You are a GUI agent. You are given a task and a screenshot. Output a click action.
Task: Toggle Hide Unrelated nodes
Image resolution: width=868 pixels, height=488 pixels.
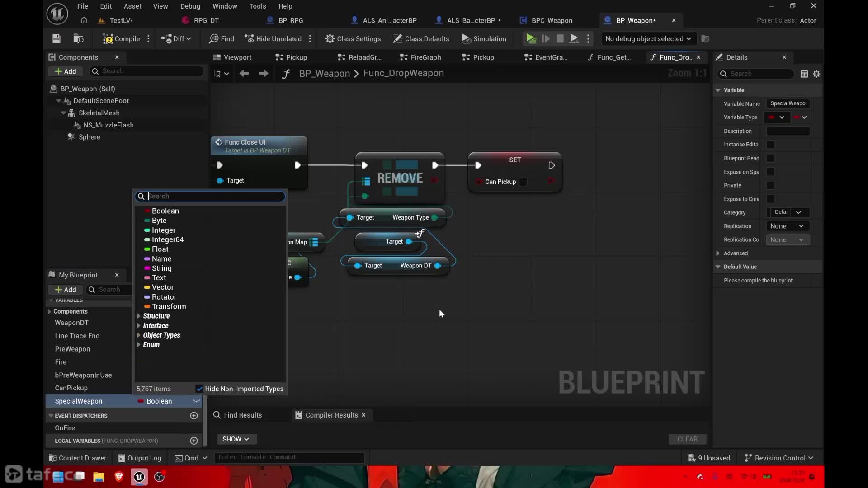pos(273,39)
